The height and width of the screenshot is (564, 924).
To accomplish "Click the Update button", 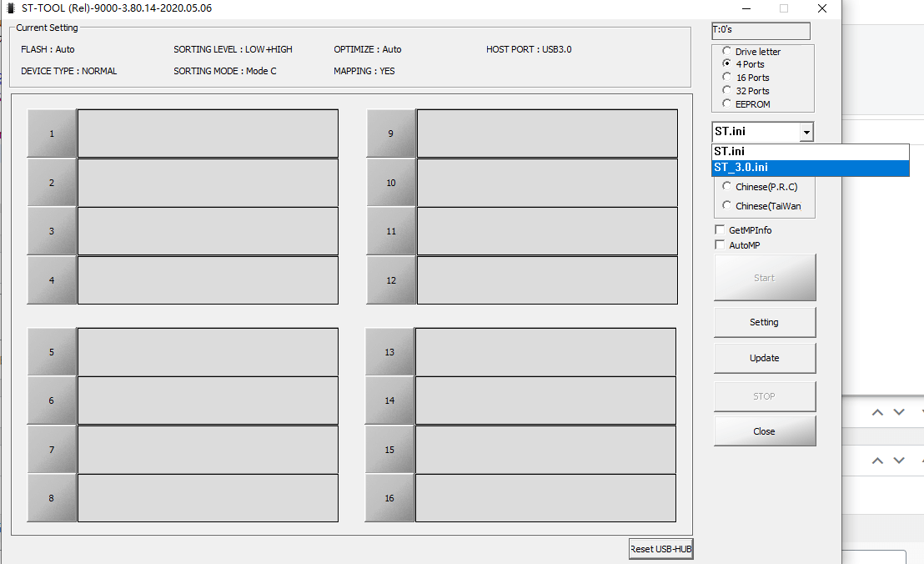I will (x=764, y=358).
